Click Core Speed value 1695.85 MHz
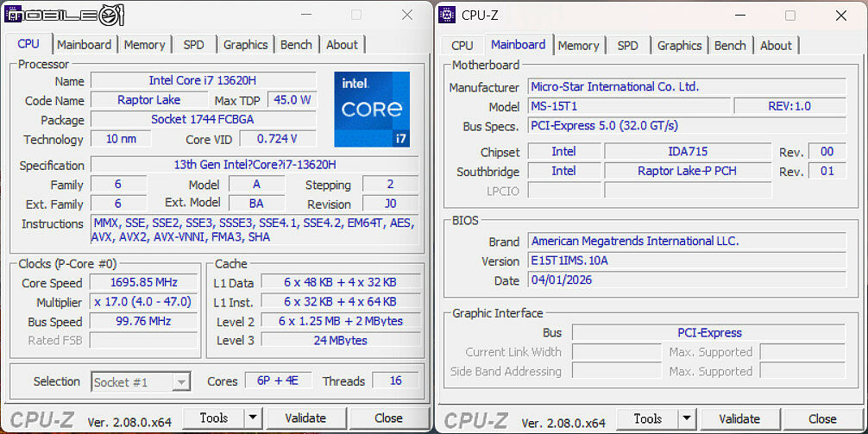The height and width of the screenshot is (434, 868). [143, 282]
